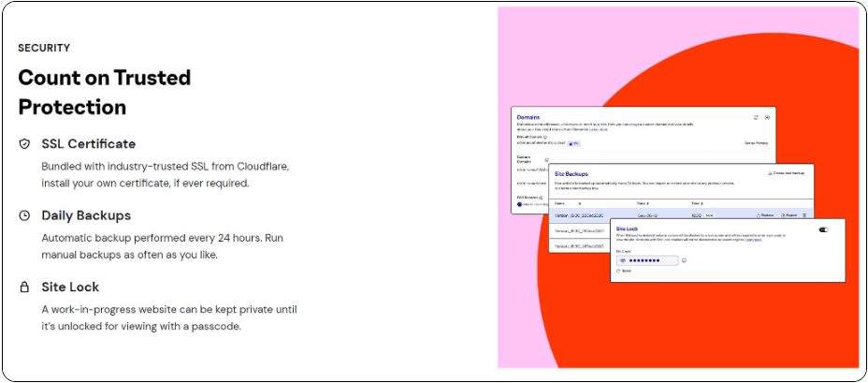This screenshot has width=868, height=383.
Task: Click the Count on Trusted Protection headline
Action: tap(105, 93)
